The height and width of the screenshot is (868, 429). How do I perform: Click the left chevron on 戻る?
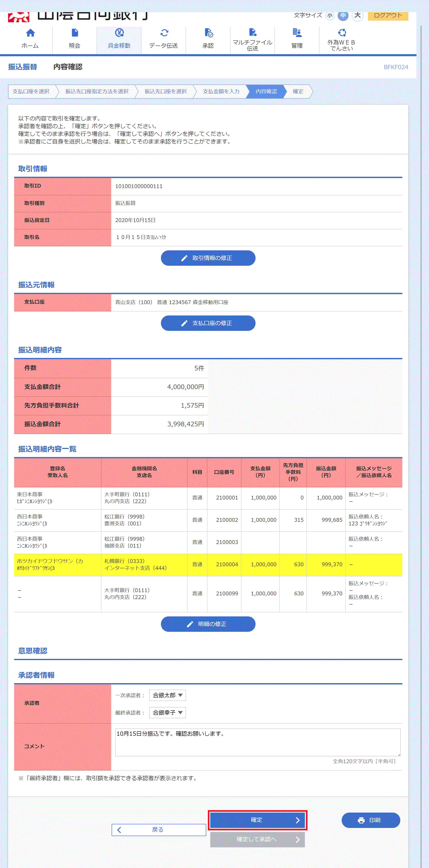pyautogui.click(x=119, y=830)
